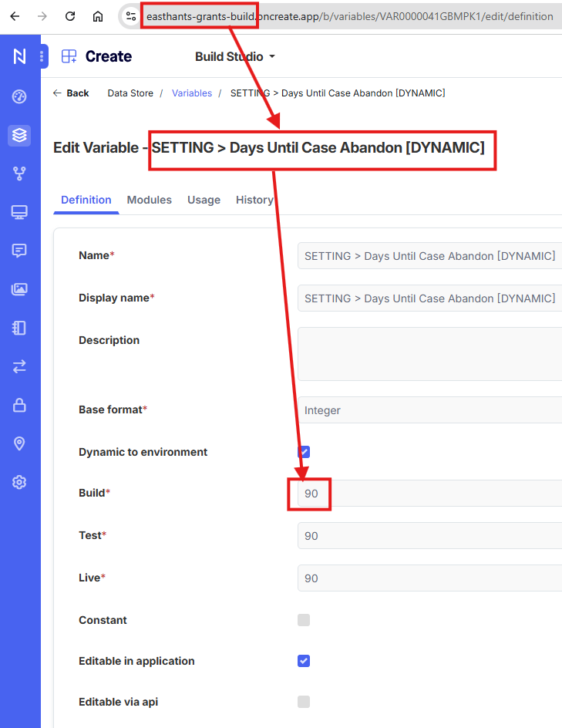Open the layers stack icon in sidebar
562x728 pixels.
pyautogui.click(x=20, y=135)
